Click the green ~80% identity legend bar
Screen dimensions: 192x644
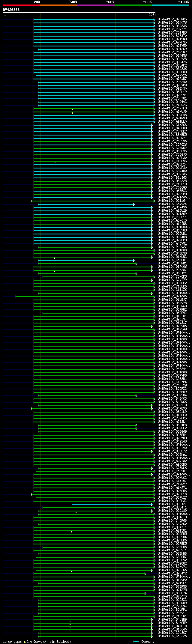tap(133, 5)
